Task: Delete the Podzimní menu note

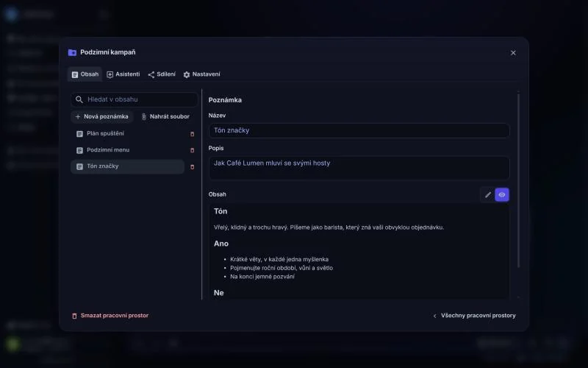Action: pyautogui.click(x=193, y=150)
